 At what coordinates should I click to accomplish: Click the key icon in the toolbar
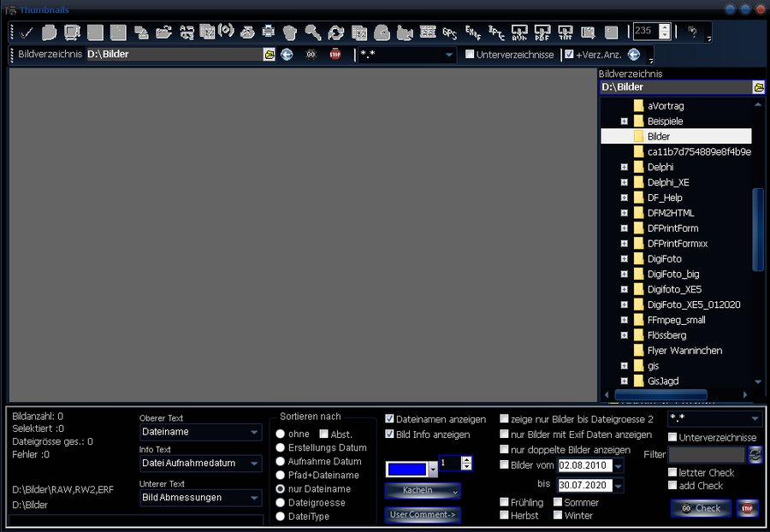coord(313,33)
